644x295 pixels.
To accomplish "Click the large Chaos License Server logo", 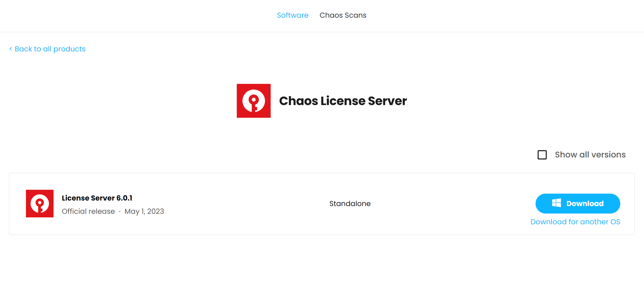I will [254, 101].
